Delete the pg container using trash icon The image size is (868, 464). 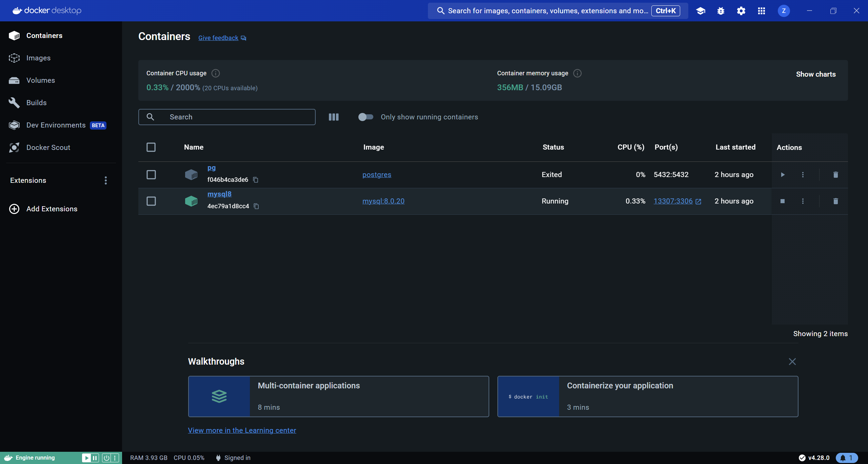(835, 175)
